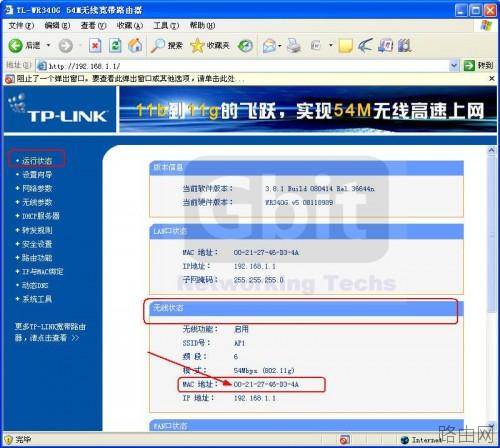Open 路由功能 in the sidebar
The image size is (500, 448).
(37, 258)
